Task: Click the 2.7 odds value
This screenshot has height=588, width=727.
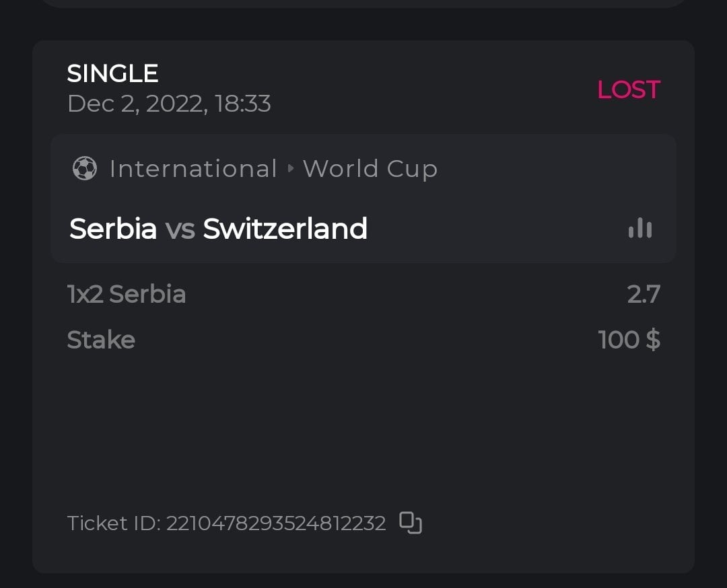Action: point(644,294)
